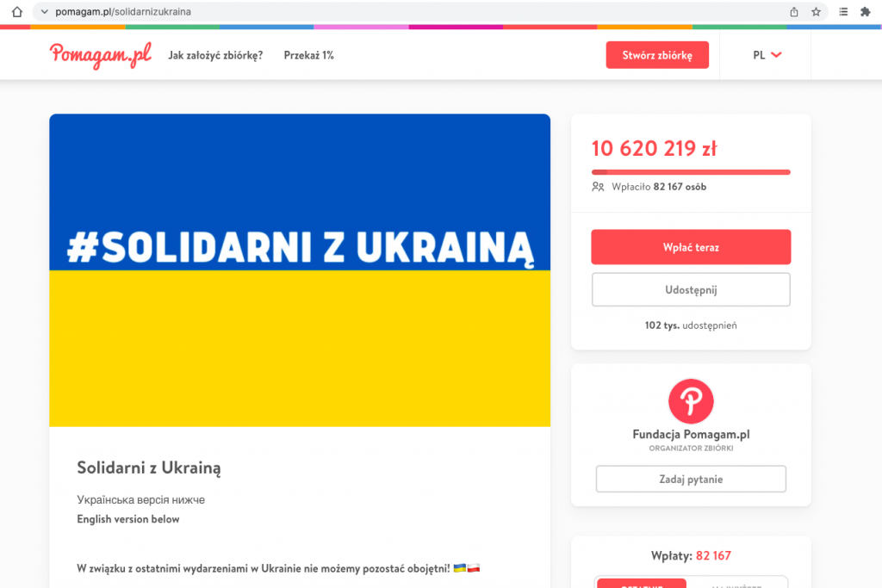Screen dimensions: 882x588
Task: Click the donors people icon
Action: (x=598, y=187)
